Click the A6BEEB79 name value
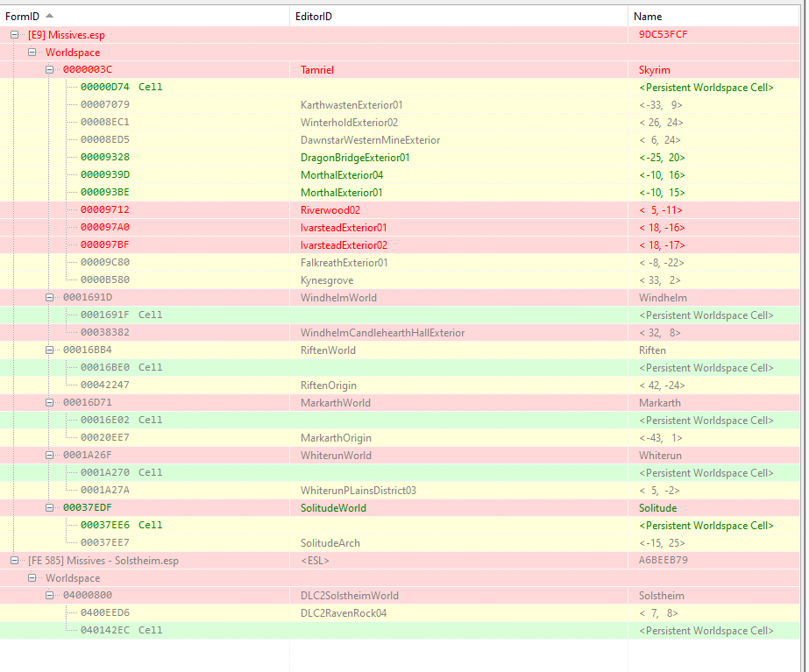 click(663, 560)
